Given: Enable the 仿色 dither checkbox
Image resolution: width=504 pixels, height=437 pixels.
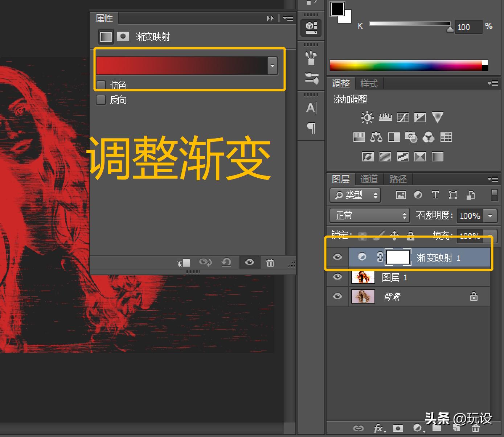Looking at the screenshot, I should 101,86.
